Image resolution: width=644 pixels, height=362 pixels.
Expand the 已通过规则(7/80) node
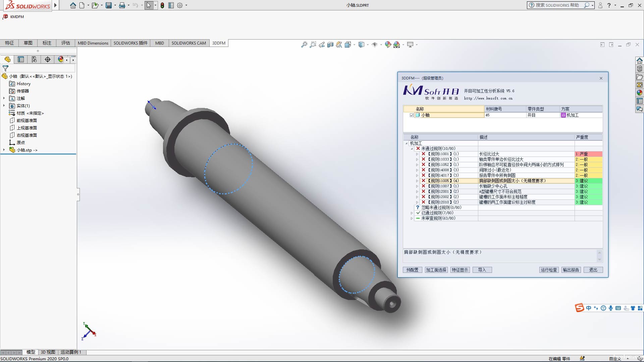[x=412, y=213]
